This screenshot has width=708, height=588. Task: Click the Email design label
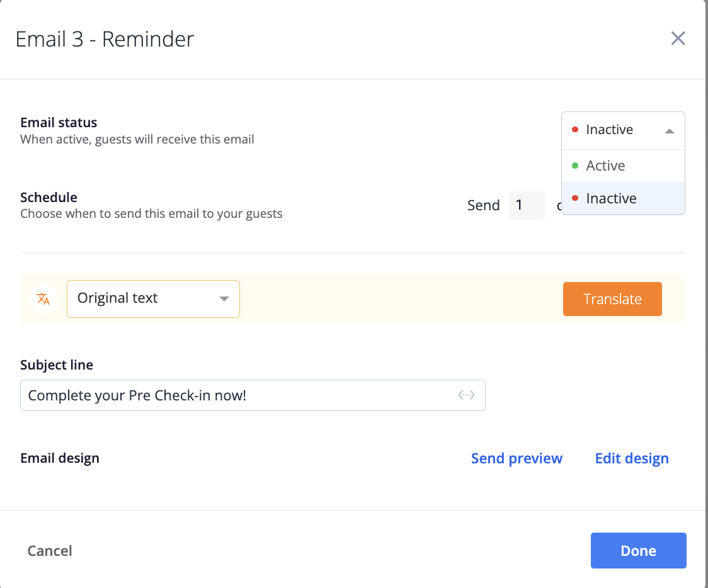pos(60,458)
